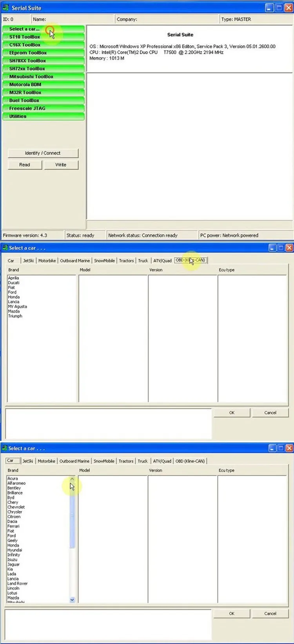Expand the C16X ToolBox section
This screenshot has width=294, height=644.
(43, 45)
